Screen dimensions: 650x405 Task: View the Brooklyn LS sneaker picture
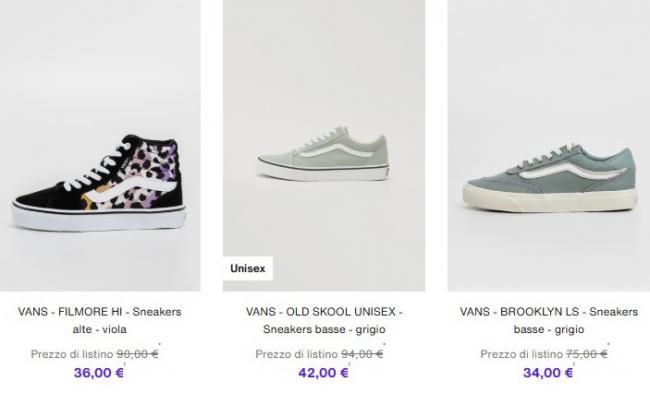549,180
